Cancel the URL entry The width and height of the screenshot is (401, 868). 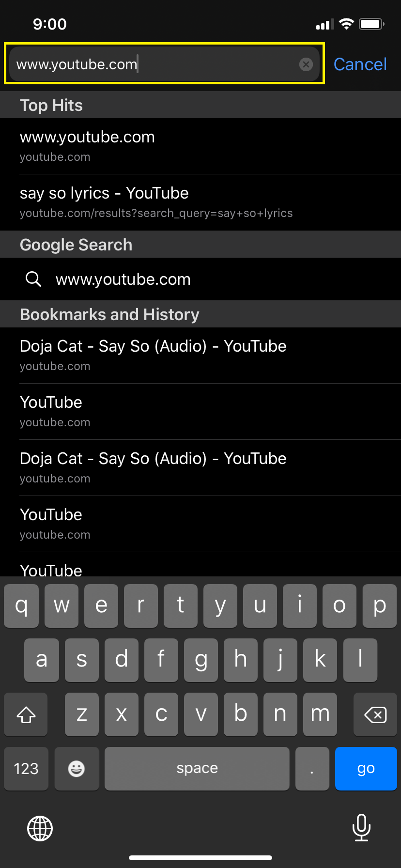coord(360,64)
